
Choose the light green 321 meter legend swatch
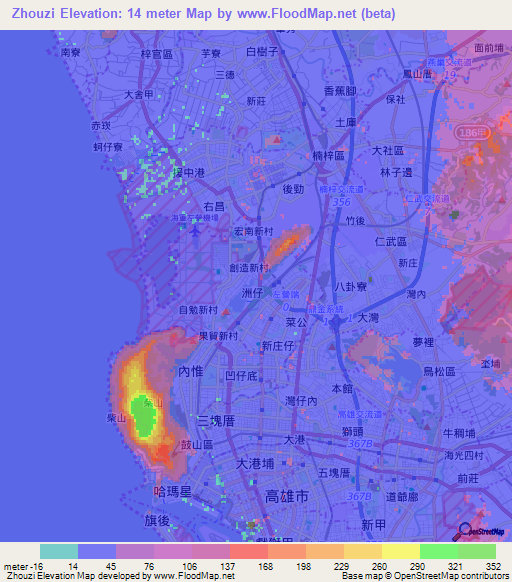pyautogui.click(x=477, y=551)
